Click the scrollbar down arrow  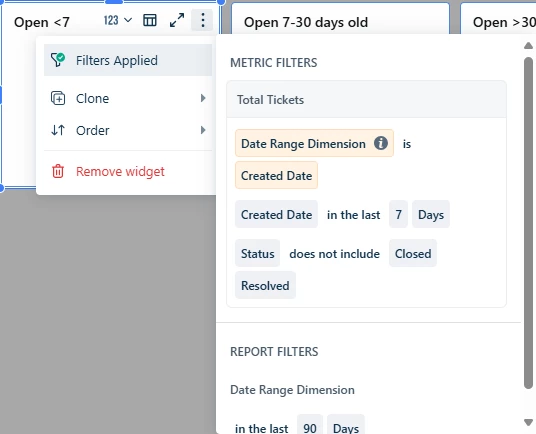click(x=528, y=422)
